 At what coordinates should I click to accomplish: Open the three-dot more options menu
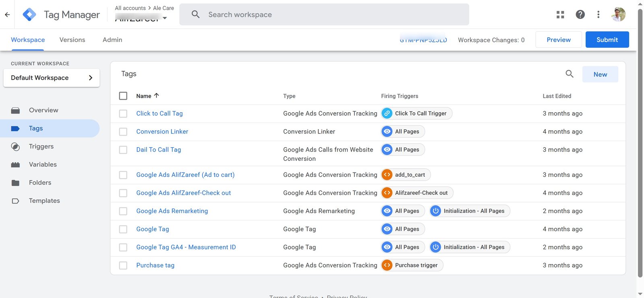pyautogui.click(x=599, y=14)
